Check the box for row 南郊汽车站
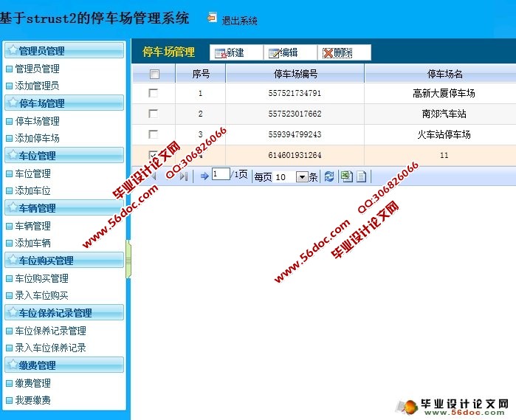The height and width of the screenshot is (420, 516). click(153, 114)
